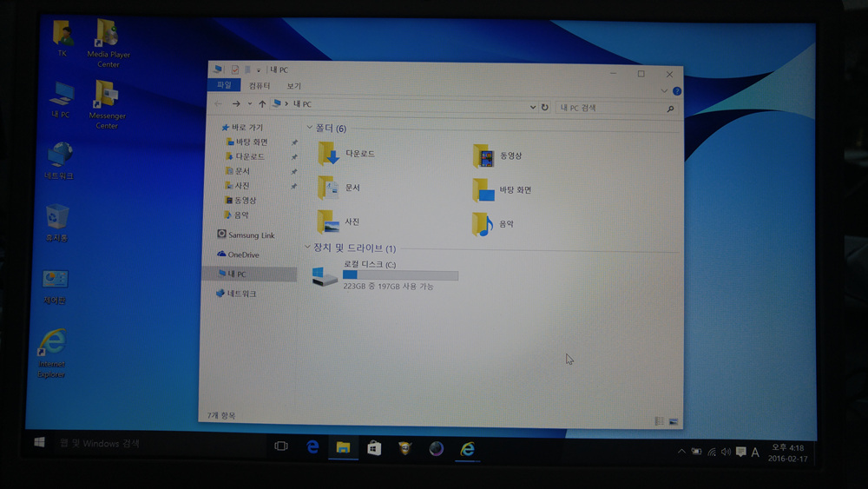This screenshot has height=489, width=868.
Task: Switch to details view layout icon
Action: [x=659, y=421]
